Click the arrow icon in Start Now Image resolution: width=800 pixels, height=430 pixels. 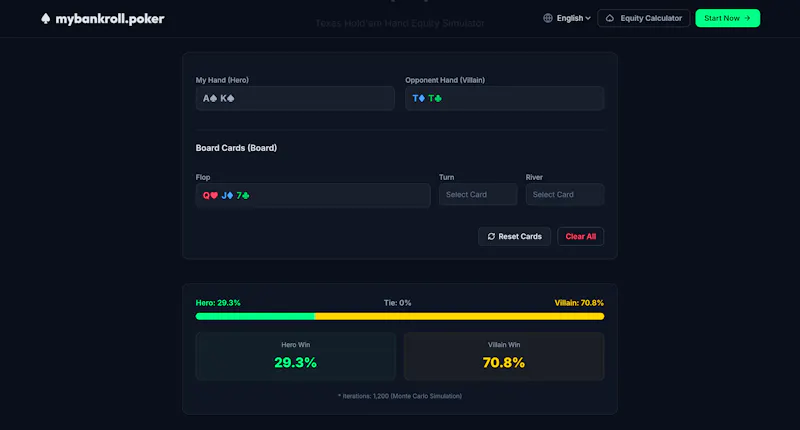click(x=747, y=18)
